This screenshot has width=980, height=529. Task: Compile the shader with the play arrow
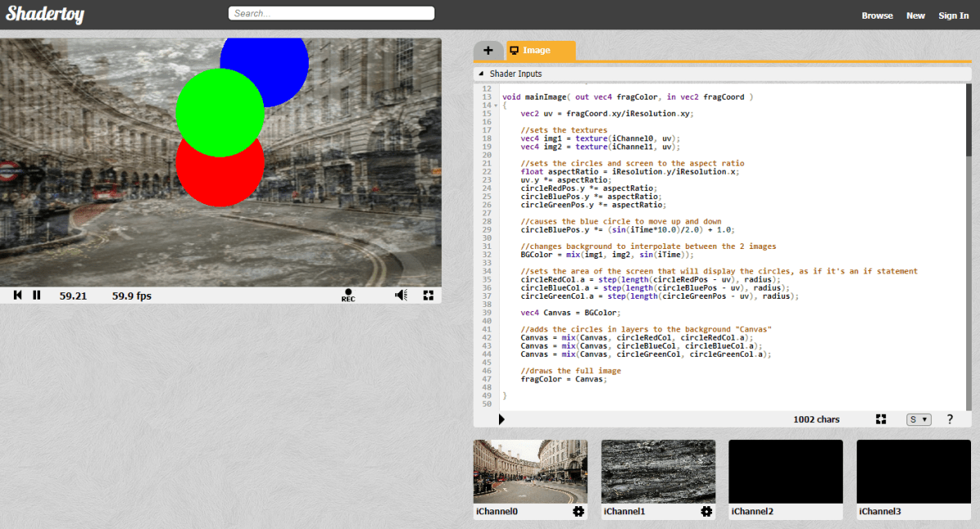501,419
